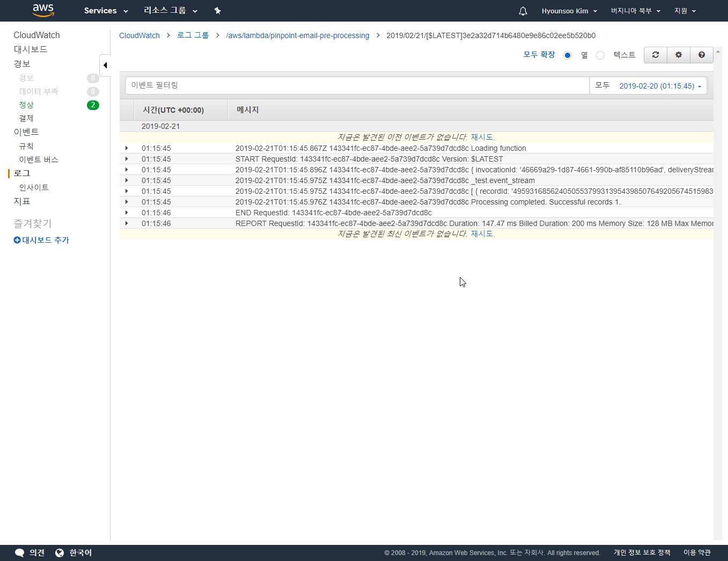Open 데이터 부족 alarms in sidebar

pos(39,92)
